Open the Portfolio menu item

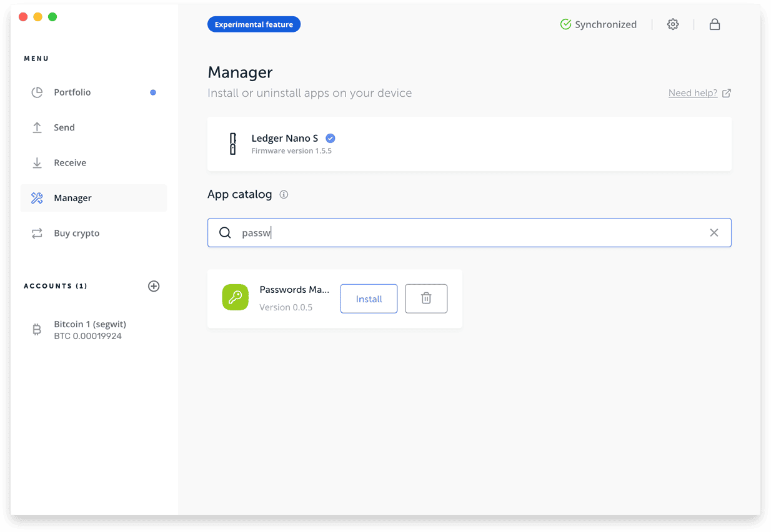point(94,92)
